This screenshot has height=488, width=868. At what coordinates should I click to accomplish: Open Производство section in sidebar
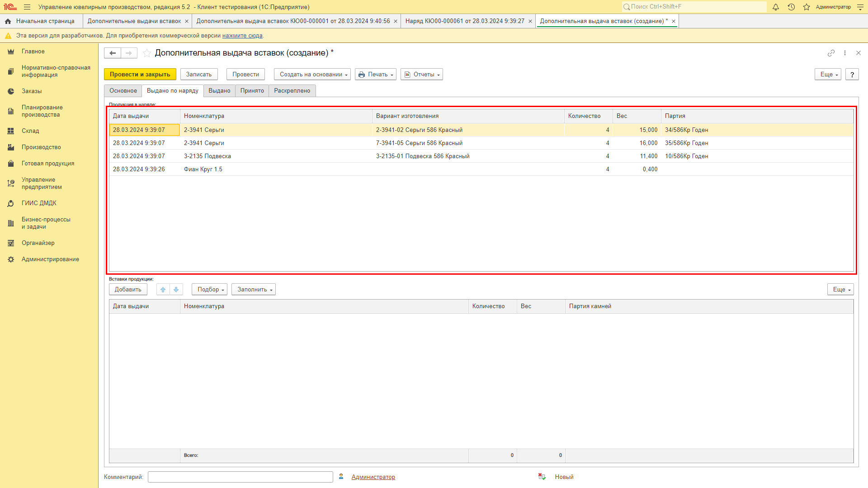41,147
